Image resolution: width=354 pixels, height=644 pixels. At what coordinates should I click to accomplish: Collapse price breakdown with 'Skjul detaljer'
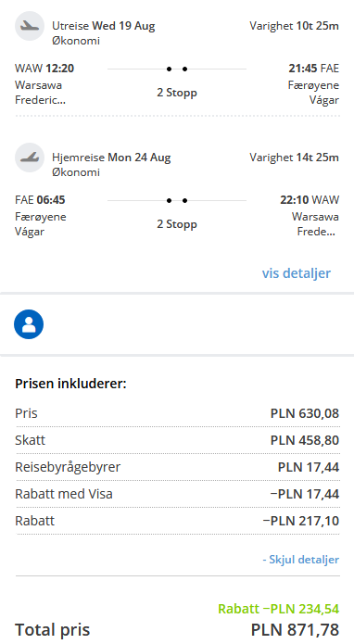[300, 560]
